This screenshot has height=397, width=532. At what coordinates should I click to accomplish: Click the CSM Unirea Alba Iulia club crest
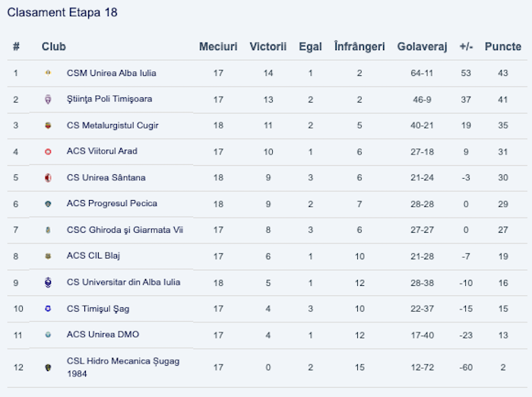(x=49, y=73)
